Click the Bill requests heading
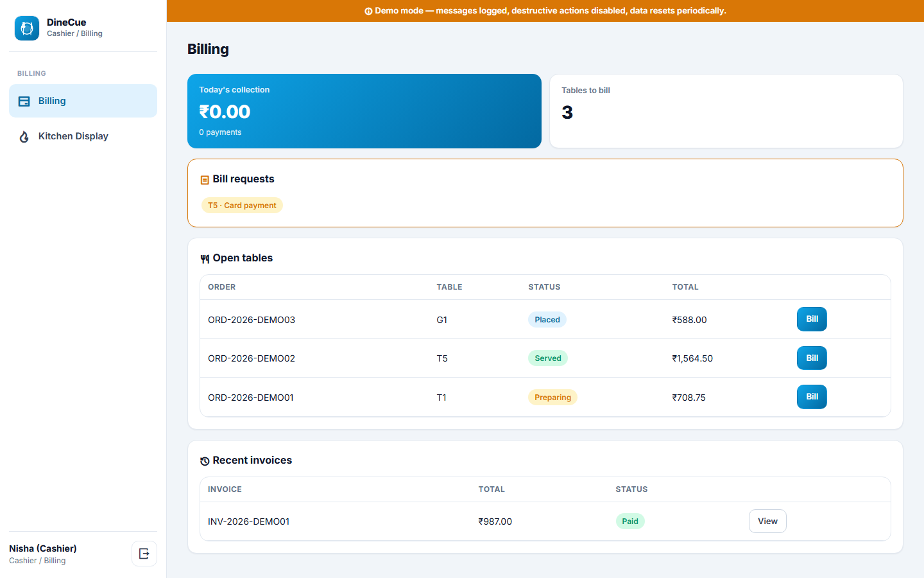 point(244,179)
